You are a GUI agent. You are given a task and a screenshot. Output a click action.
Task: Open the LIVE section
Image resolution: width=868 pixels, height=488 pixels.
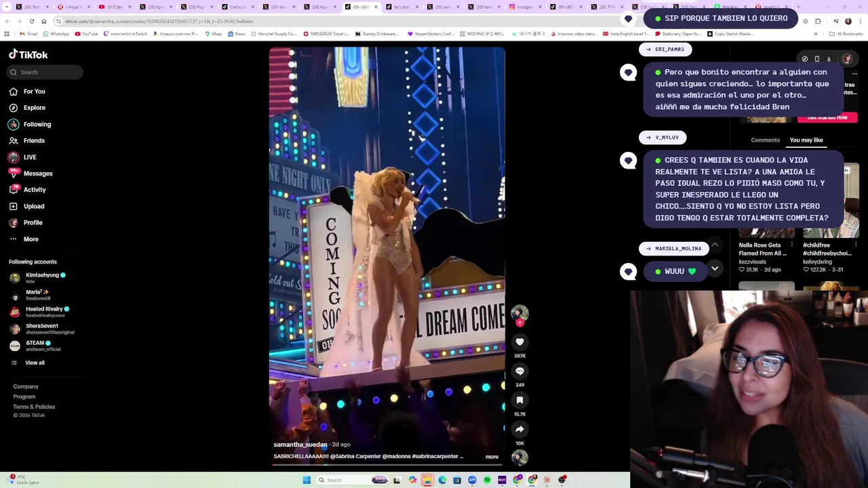coord(22,157)
